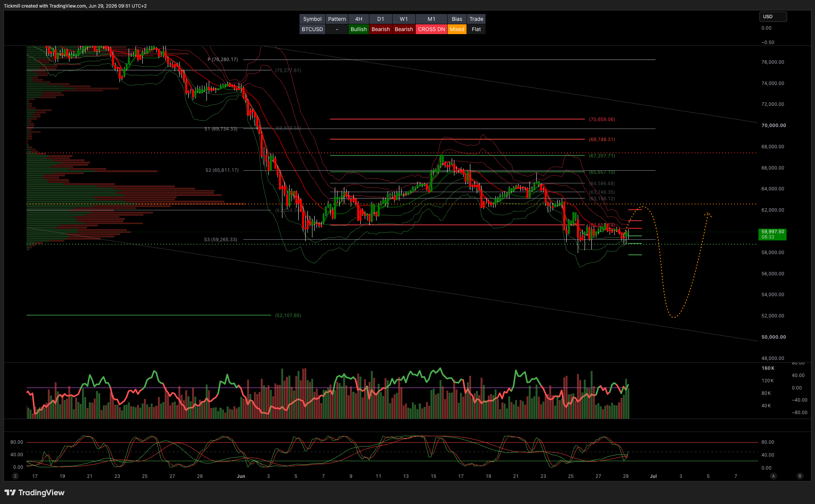Click the 48,000.00 price axis tick
The width and height of the screenshot is (815, 504).
click(x=772, y=358)
